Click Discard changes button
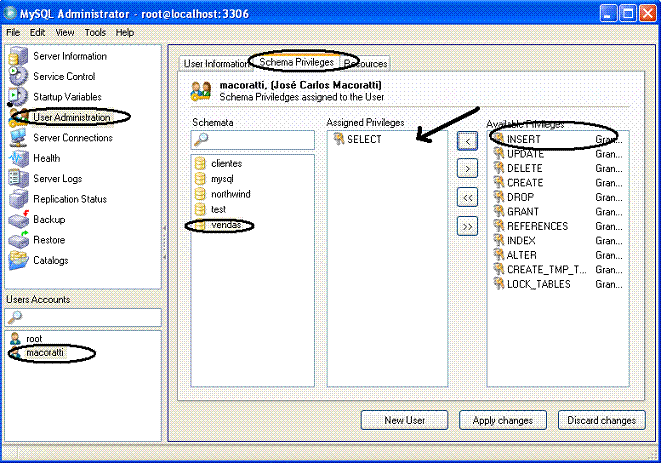The image size is (661, 463). pos(602,420)
